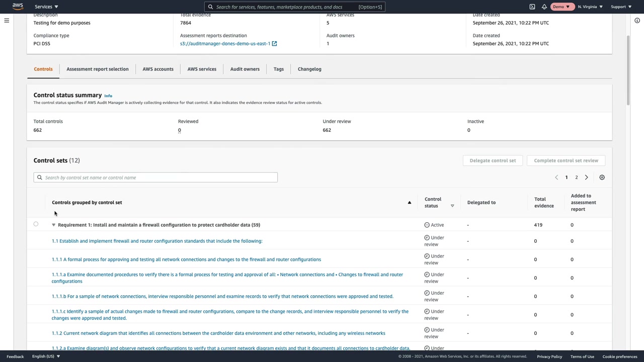
Task: Switch to the Controls tab
Action: (43, 69)
